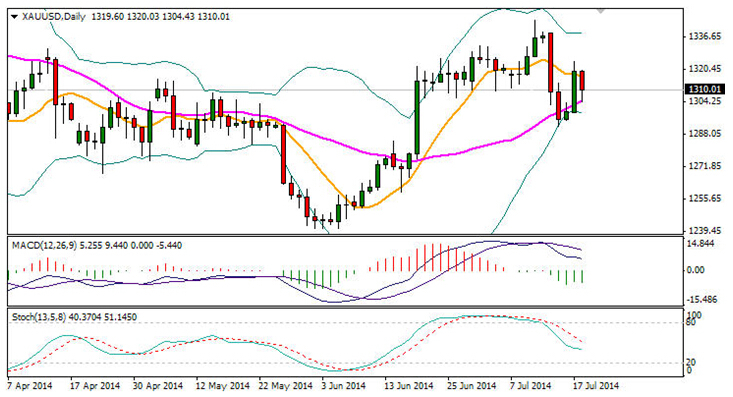Image resolution: width=733 pixels, height=397 pixels.
Task: Click the MACD 14.844 scale value
Action: 704,244
